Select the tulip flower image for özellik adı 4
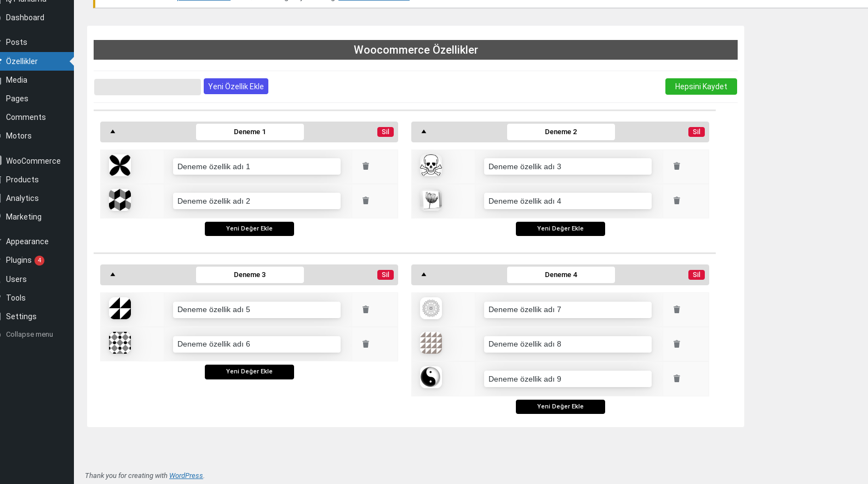The width and height of the screenshot is (868, 484). pyautogui.click(x=431, y=200)
